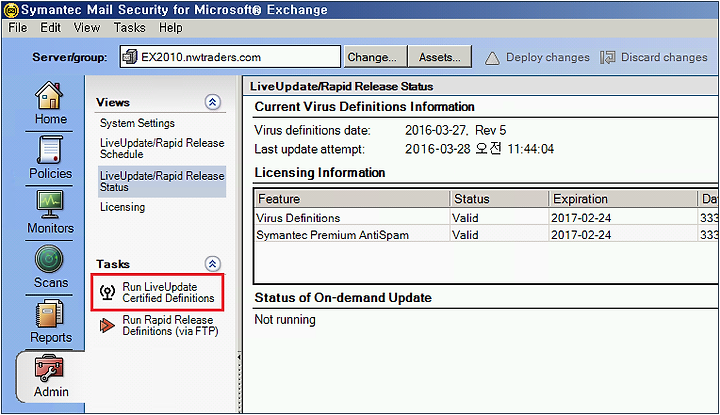
Task: Open the File menu
Action: point(18,28)
